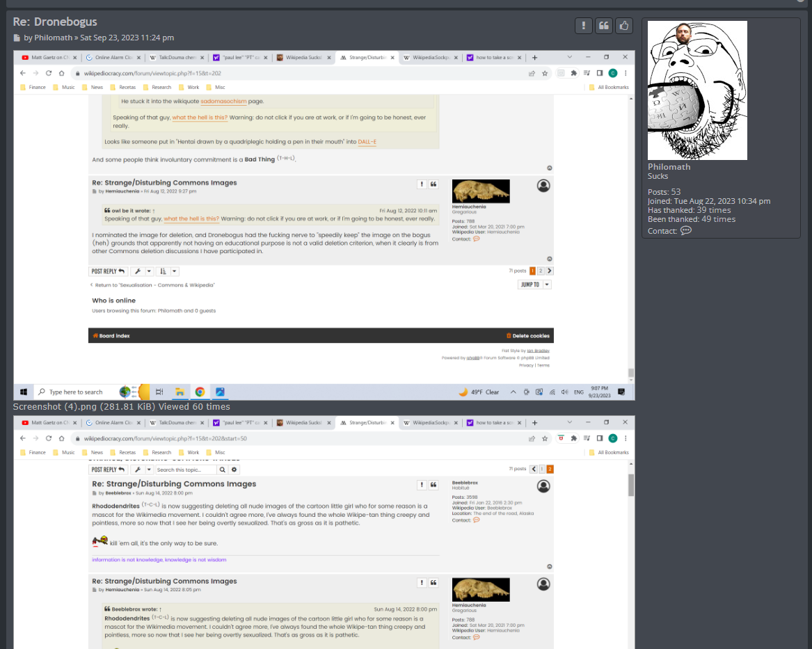Click the 'Posts: 53' count in the profile

[664, 192]
